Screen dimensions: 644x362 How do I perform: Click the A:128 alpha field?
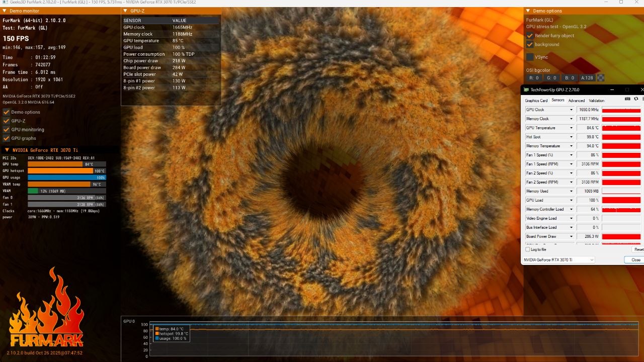click(x=587, y=78)
